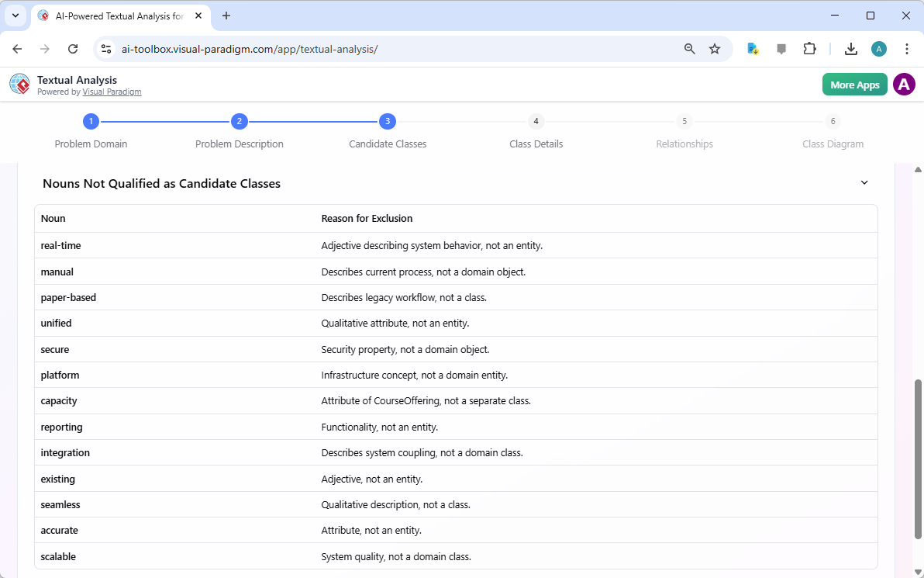
Task: Click the Textual Analysis app logo
Action: pyautogui.click(x=19, y=84)
